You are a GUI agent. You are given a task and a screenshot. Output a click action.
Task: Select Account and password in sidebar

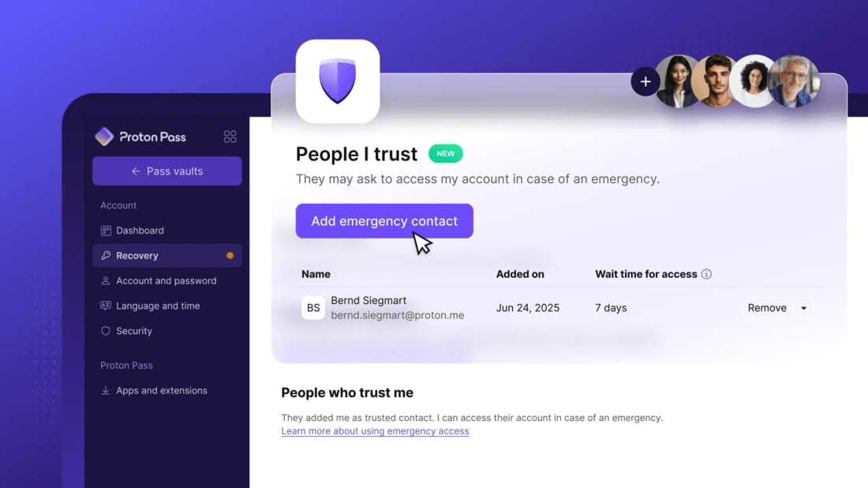[x=167, y=281]
